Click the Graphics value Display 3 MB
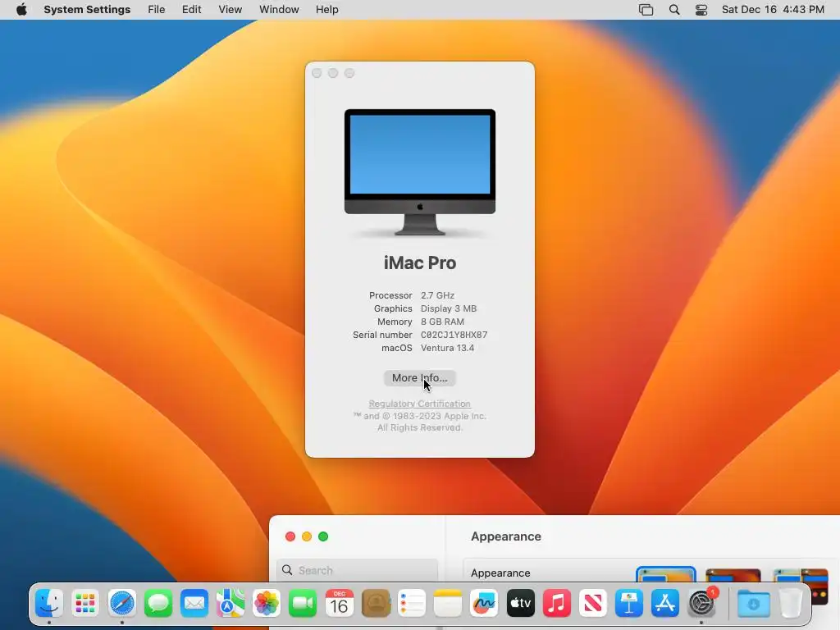 point(449,308)
